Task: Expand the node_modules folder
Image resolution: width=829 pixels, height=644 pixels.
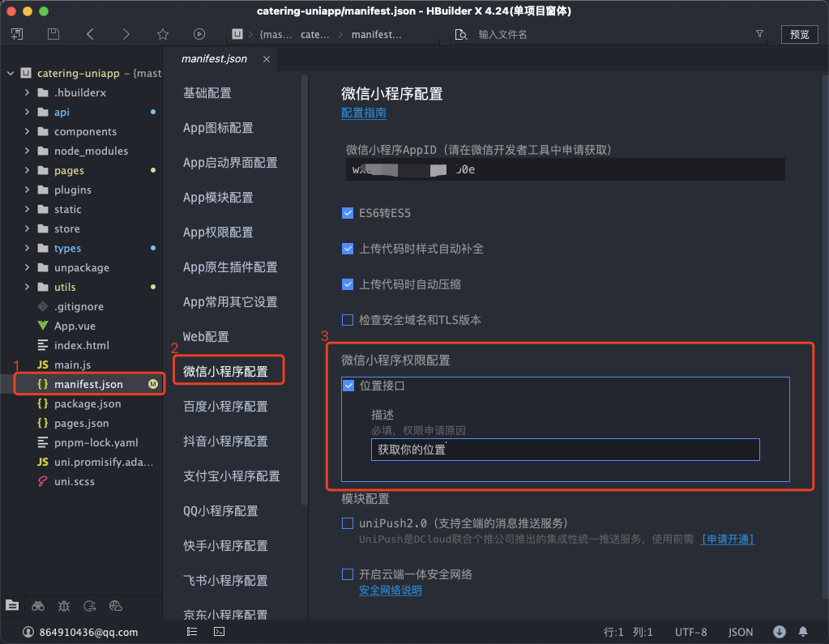Action: [27, 151]
